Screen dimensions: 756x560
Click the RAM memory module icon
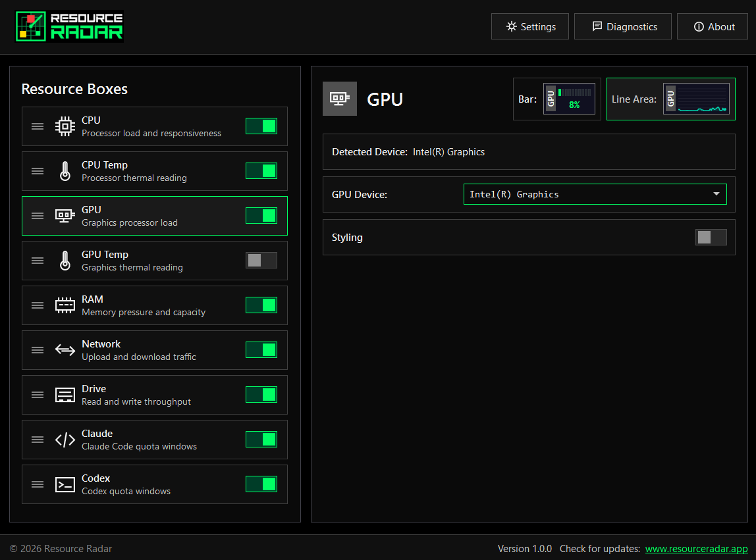65,305
